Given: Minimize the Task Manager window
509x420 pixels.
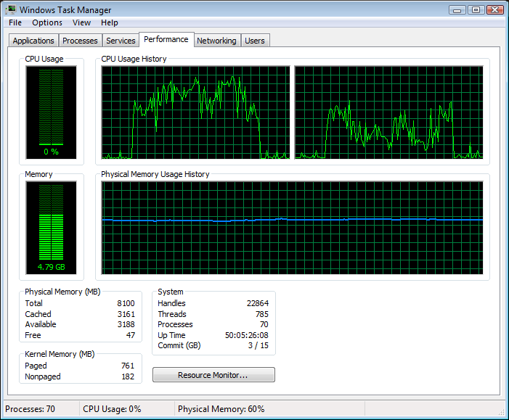Looking at the screenshot, I should coord(457,9).
